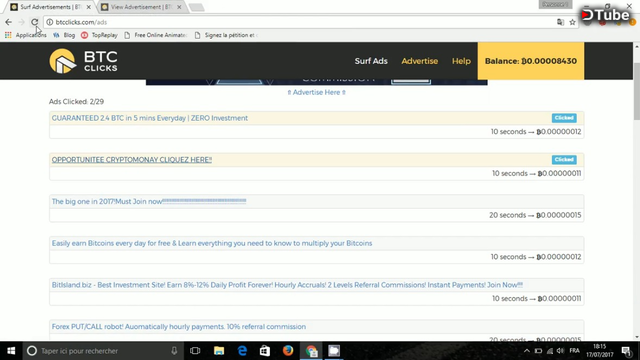Open the Signez la pétition bookmark
Viewport: 640px width, 360px height.
[x=226, y=35]
